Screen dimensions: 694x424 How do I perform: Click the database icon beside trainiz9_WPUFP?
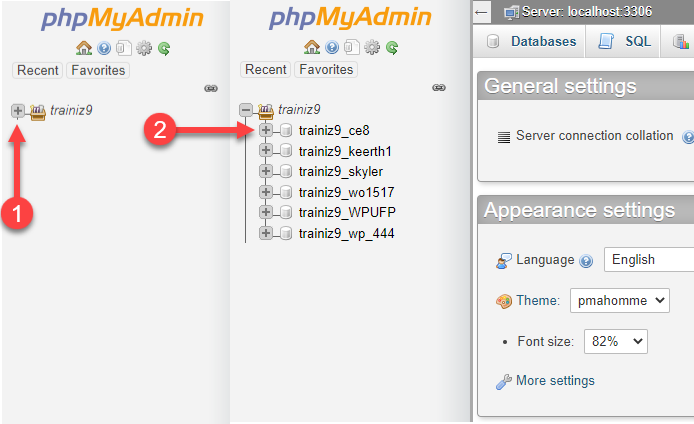[x=286, y=212]
